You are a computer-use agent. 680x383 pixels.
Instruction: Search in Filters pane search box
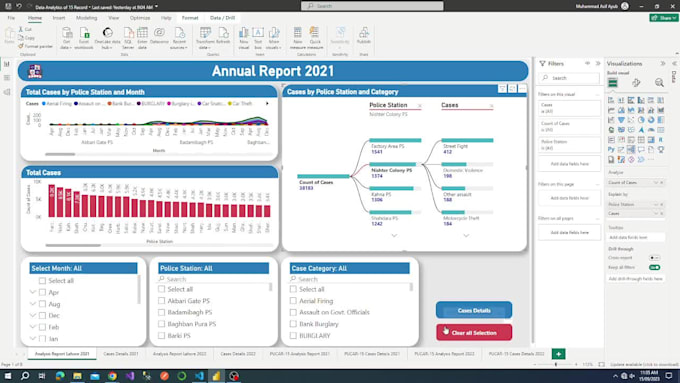(569, 78)
